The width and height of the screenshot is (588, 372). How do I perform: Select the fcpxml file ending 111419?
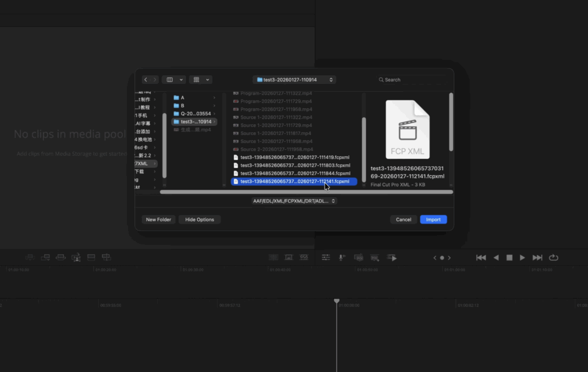click(295, 157)
